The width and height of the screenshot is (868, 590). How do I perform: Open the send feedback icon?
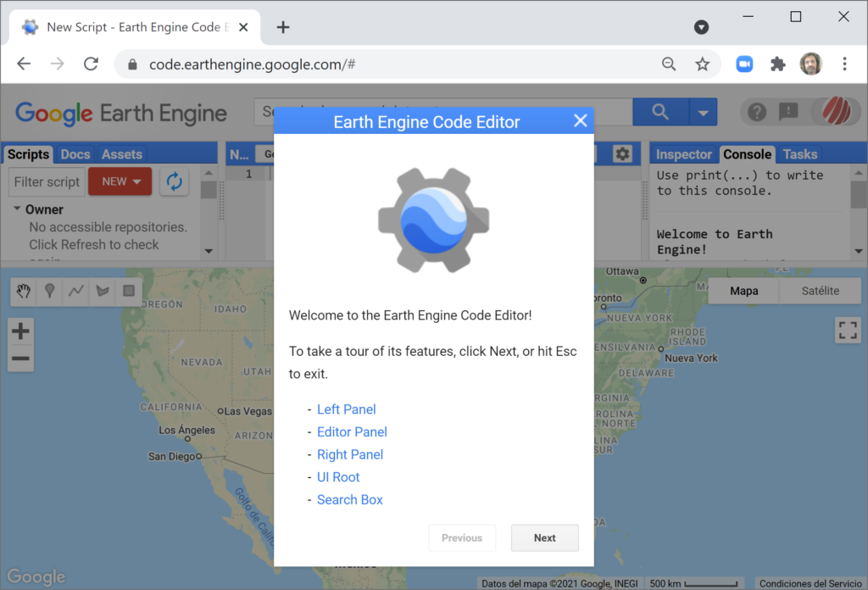coord(788,113)
